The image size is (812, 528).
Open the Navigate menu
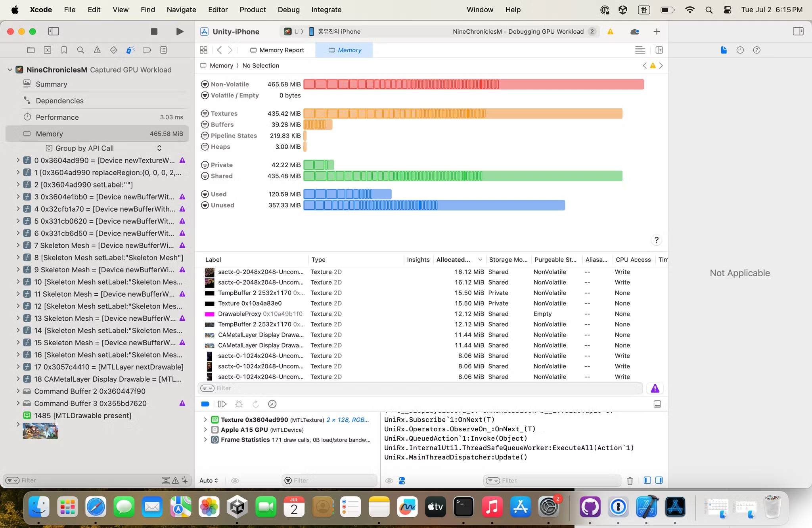(181, 10)
